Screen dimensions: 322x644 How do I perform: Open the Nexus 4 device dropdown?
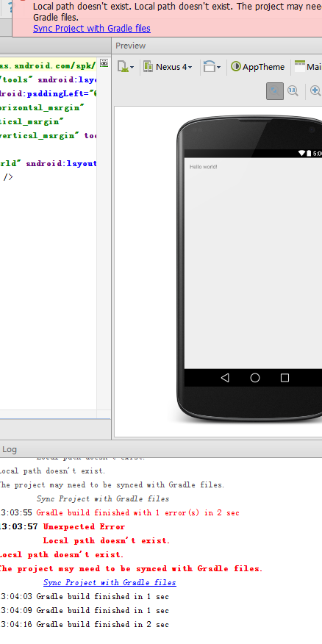point(168,67)
